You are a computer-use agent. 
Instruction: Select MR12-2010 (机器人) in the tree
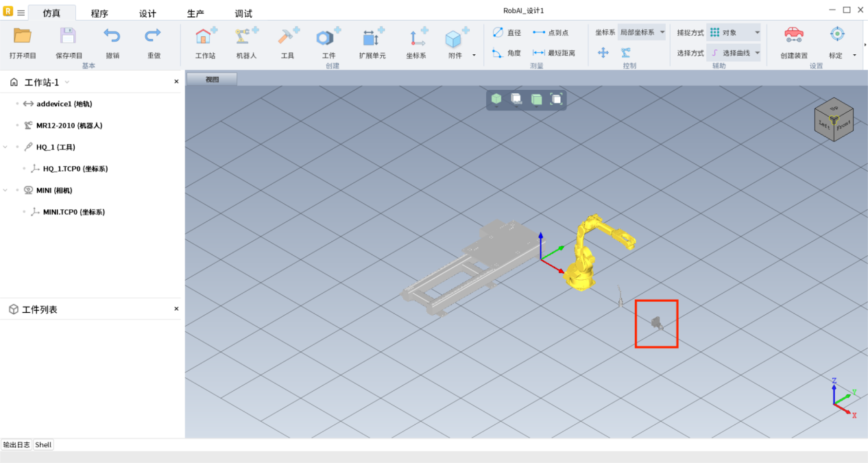(69, 126)
